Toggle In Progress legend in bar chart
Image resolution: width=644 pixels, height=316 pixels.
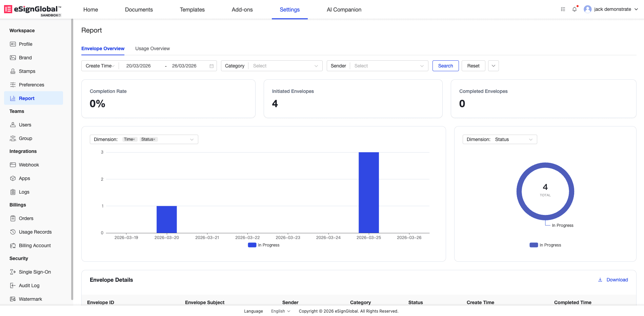264,245
